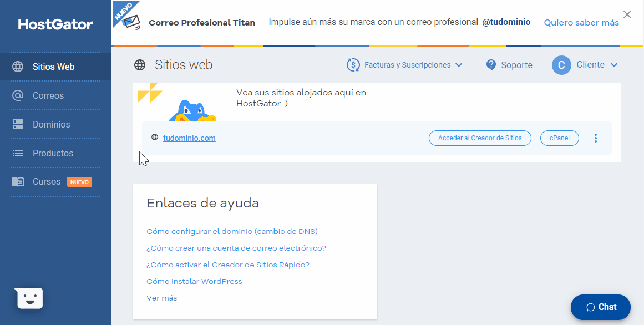The image size is (644, 325).
Task: Start a conversation with the Chat button
Action: click(x=601, y=307)
